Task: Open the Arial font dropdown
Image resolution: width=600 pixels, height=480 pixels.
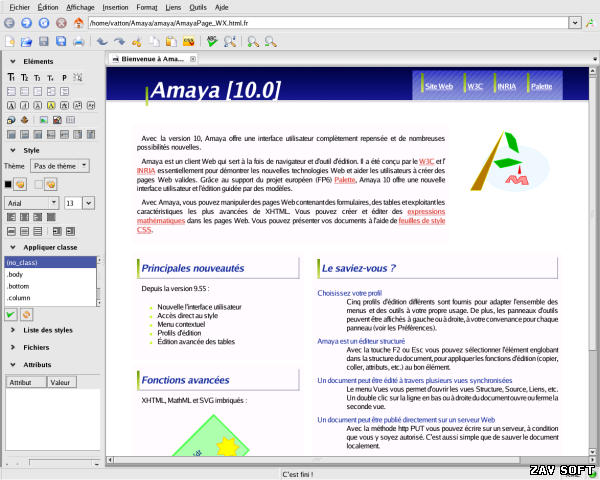Action: (31, 203)
